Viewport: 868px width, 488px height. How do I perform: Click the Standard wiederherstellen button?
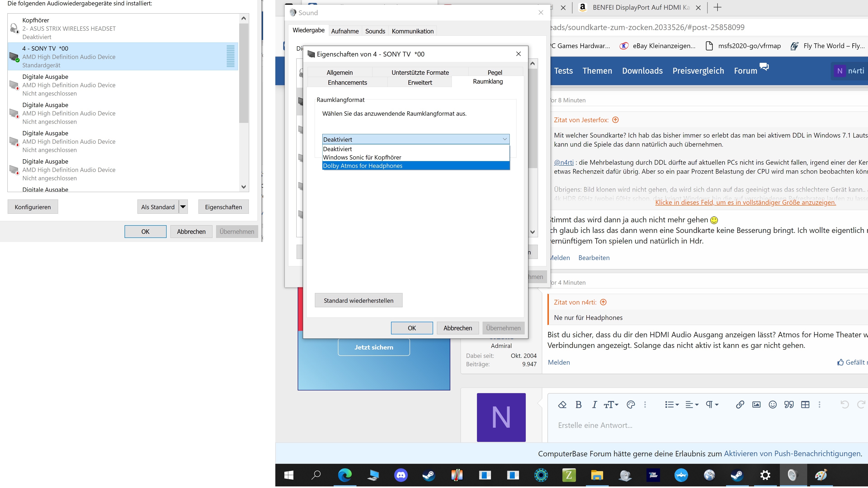(x=358, y=300)
